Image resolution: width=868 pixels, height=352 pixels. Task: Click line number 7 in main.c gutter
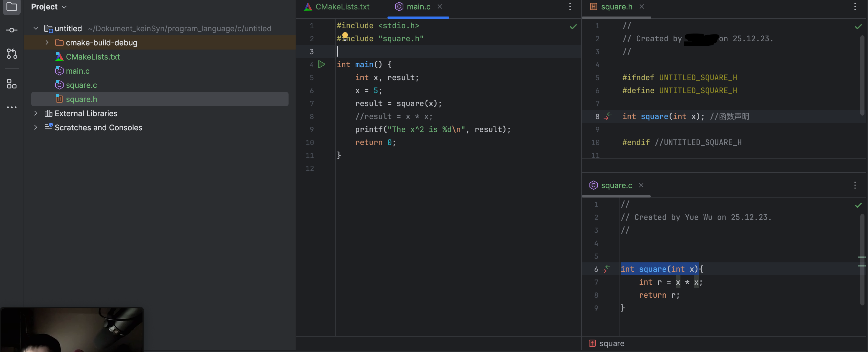[312, 103]
